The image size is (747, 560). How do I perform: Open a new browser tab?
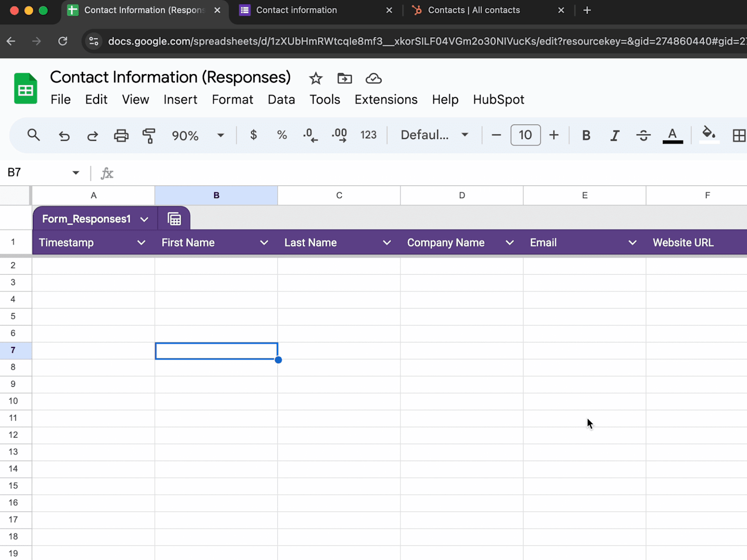(x=587, y=10)
